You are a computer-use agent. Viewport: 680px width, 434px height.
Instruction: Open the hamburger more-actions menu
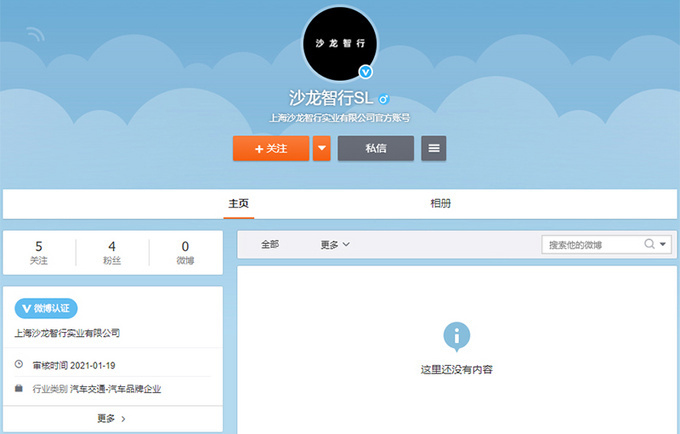(x=434, y=148)
